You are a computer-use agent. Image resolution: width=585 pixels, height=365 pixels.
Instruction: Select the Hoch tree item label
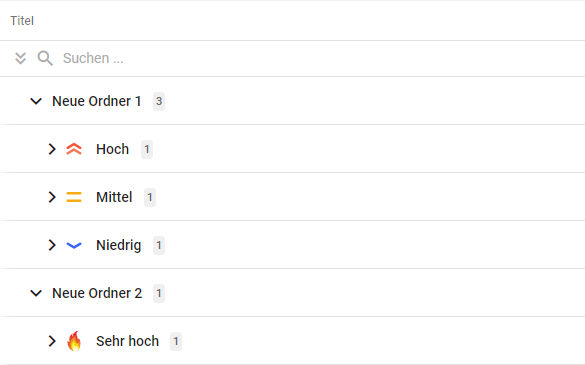coord(112,149)
